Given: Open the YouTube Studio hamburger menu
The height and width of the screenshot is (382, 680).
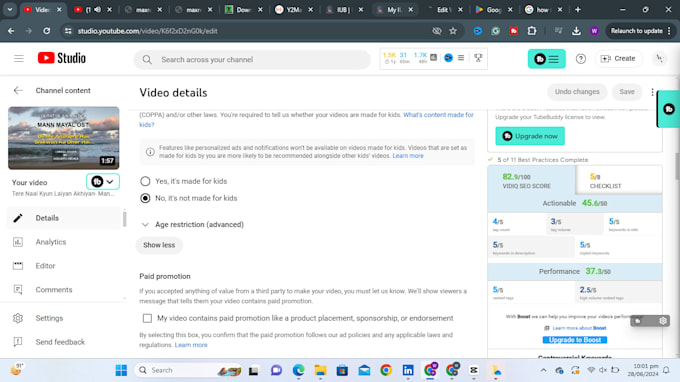Looking at the screenshot, I should pyautogui.click(x=19, y=59).
